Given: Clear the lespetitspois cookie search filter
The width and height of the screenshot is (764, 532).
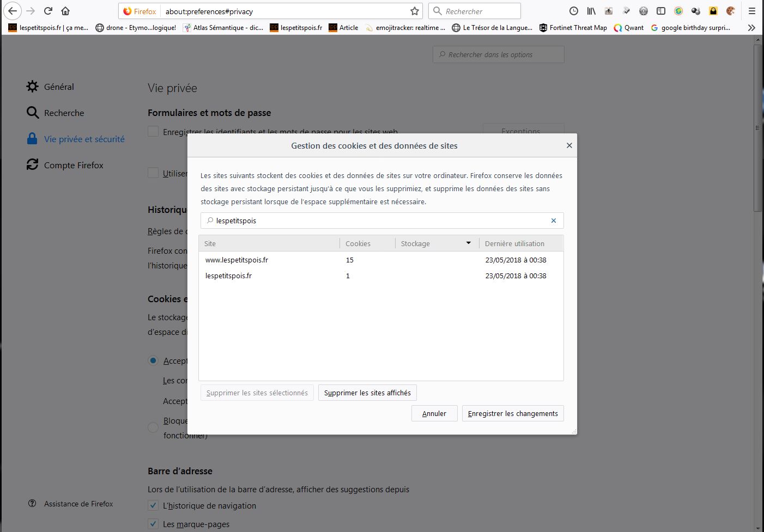Looking at the screenshot, I should tap(554, 221).
